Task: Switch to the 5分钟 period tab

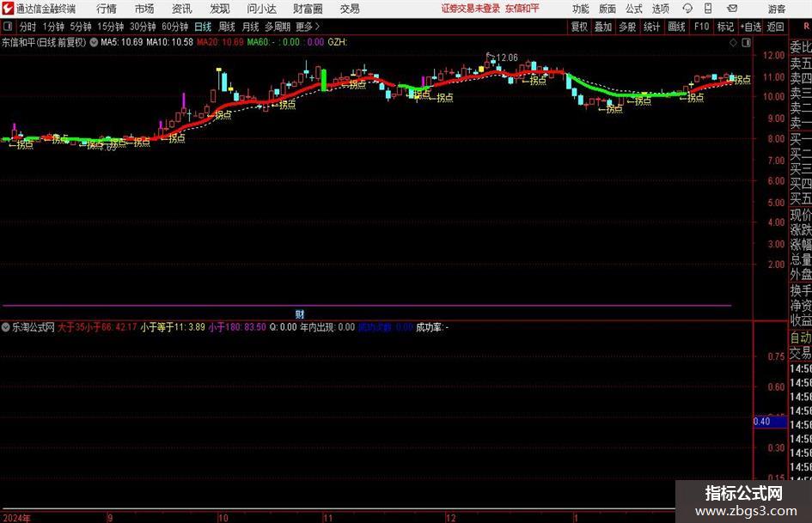Action: pos(81,27)
